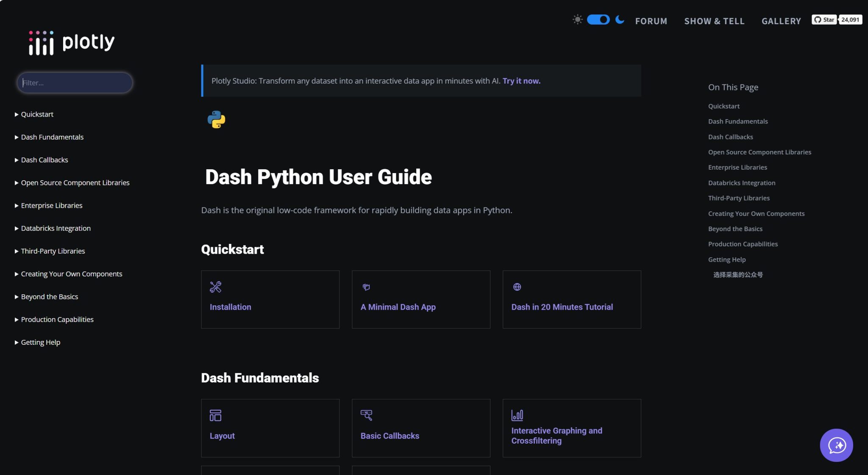Jump to Creating Your Own Components in On This Page

(x=756, y=214)
